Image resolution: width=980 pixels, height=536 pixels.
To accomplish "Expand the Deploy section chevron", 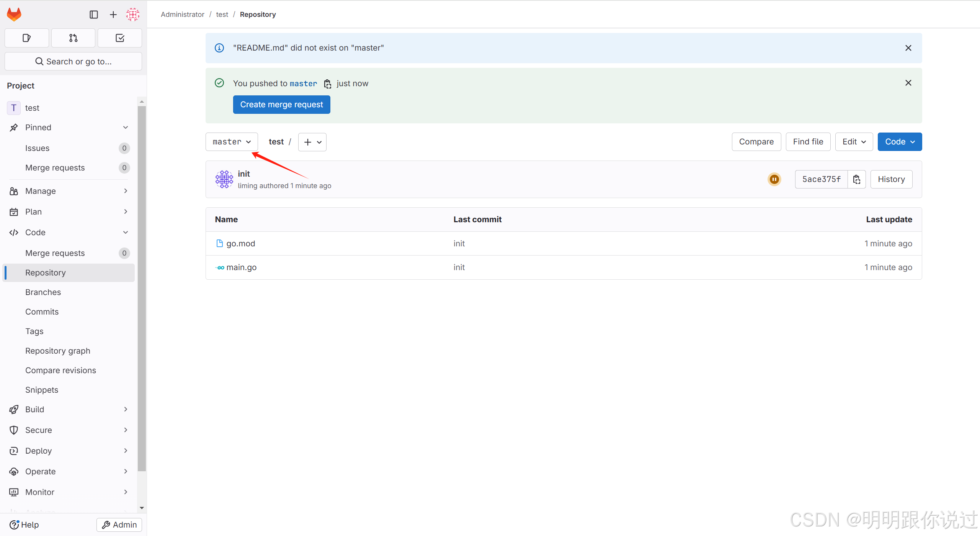I will 126,451.
